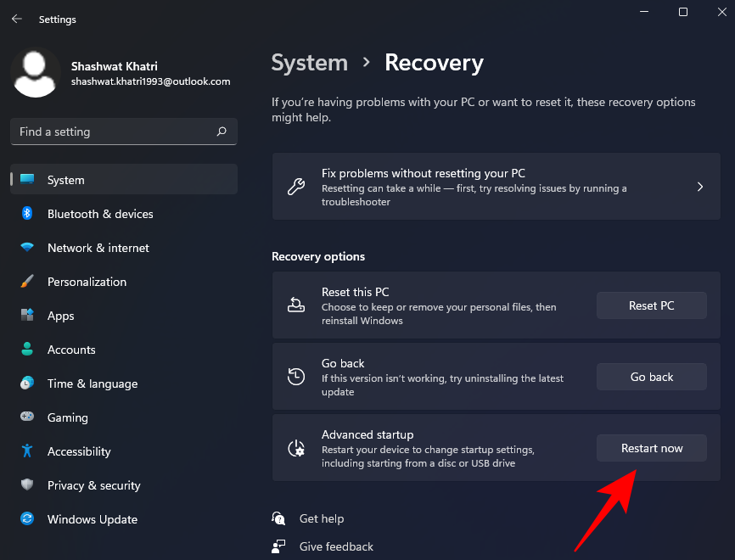Click the Accessibility person icon
This screenshot has height=560, width=735.
27,451
